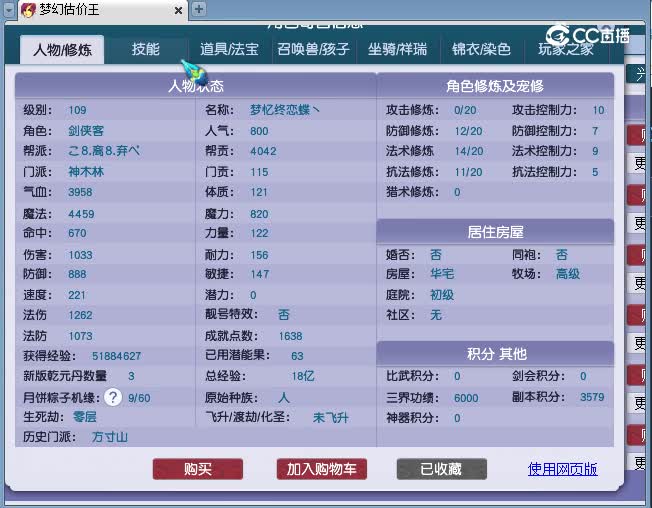Click the red 购买 button
The image size is (652, 508).
tap(198, 469)
